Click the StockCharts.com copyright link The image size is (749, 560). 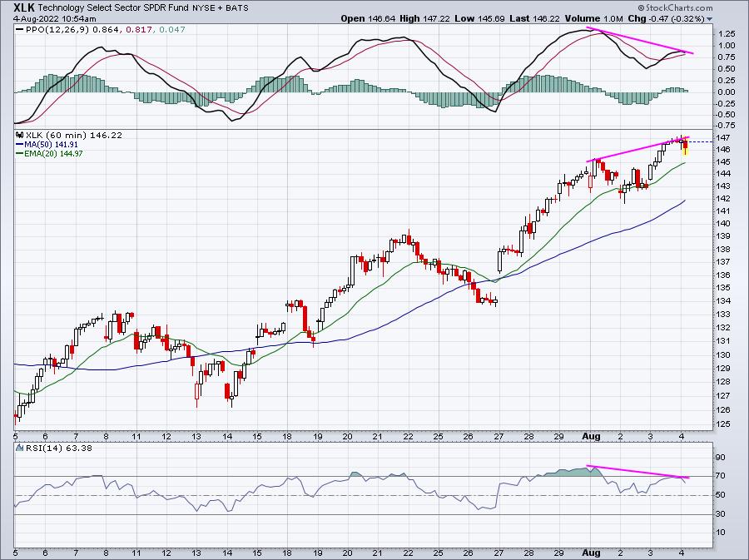coord(674,7)
